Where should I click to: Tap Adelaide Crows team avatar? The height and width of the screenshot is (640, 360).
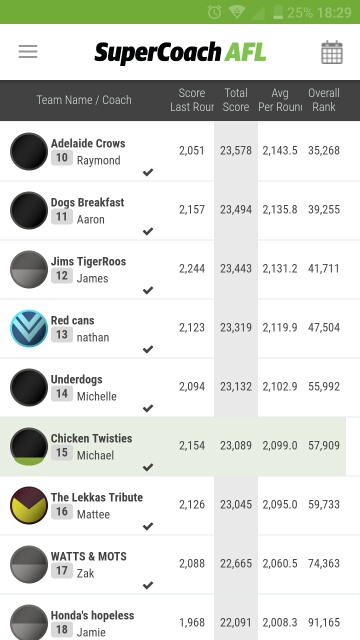click(29, 151)
